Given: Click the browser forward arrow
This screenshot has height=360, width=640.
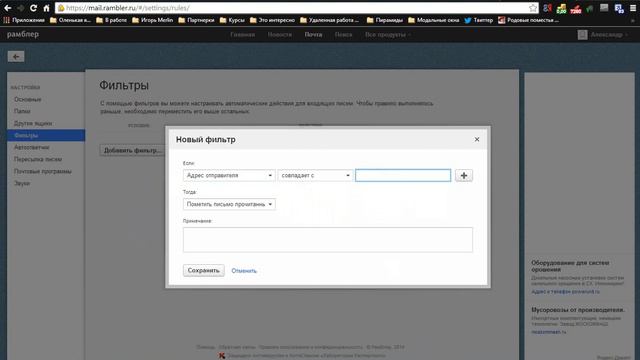Looking at the screenshot, I should point(20,8).
